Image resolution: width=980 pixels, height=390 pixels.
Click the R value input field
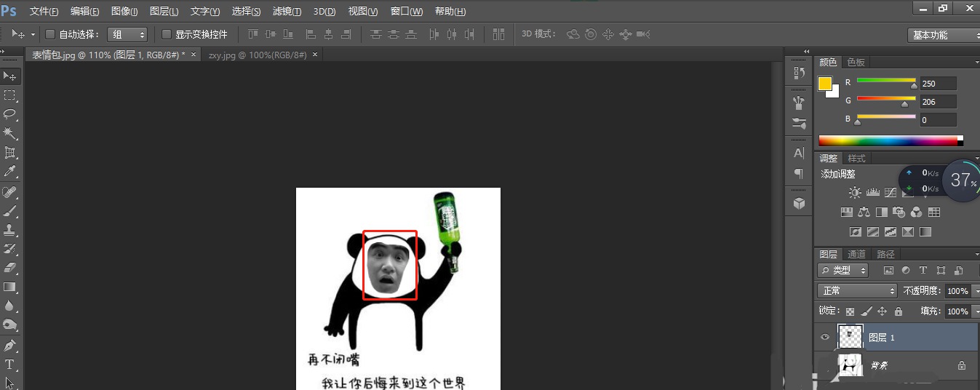click(938, 84)
